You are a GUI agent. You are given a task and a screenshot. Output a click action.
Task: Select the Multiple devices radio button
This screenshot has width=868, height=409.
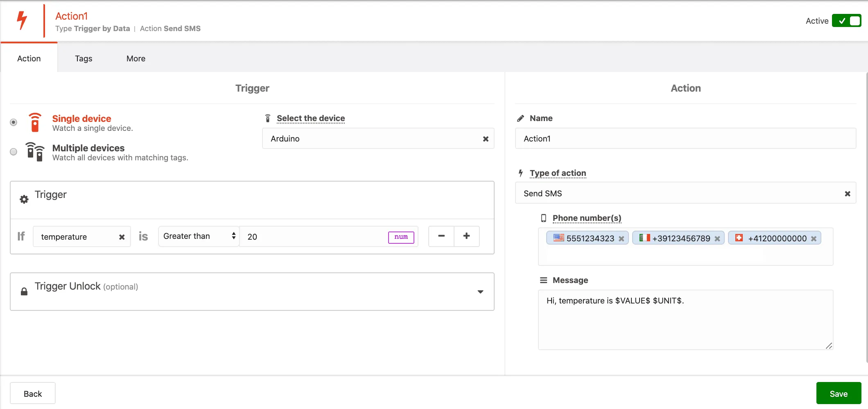click(14, 152)
